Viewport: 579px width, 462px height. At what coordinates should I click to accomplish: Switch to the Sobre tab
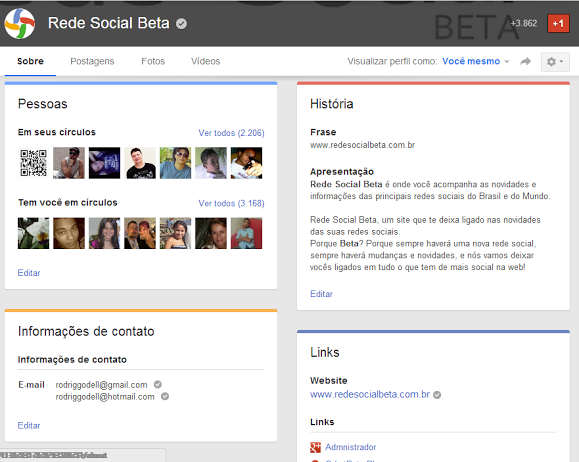[x=30, y=61]
